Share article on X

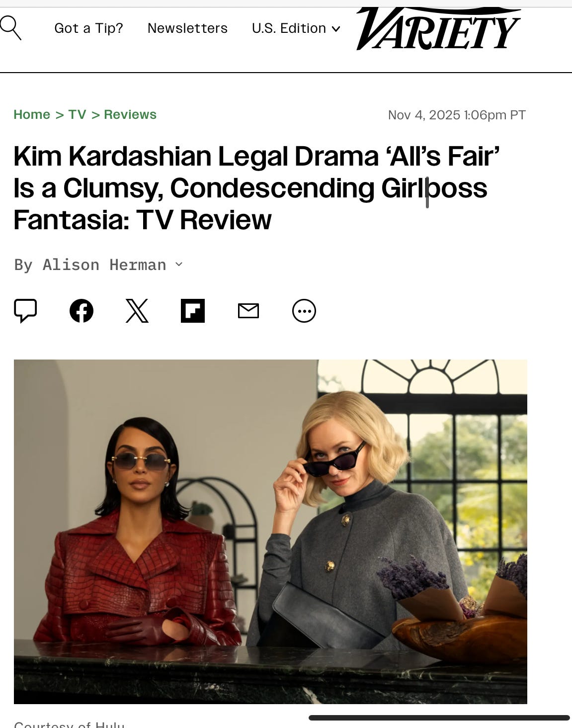(137, 311)
